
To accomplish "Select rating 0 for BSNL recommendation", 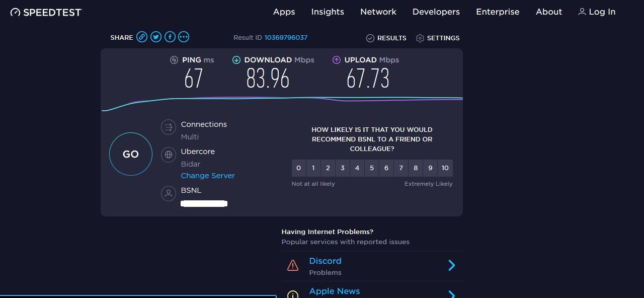I will (299, 168).
